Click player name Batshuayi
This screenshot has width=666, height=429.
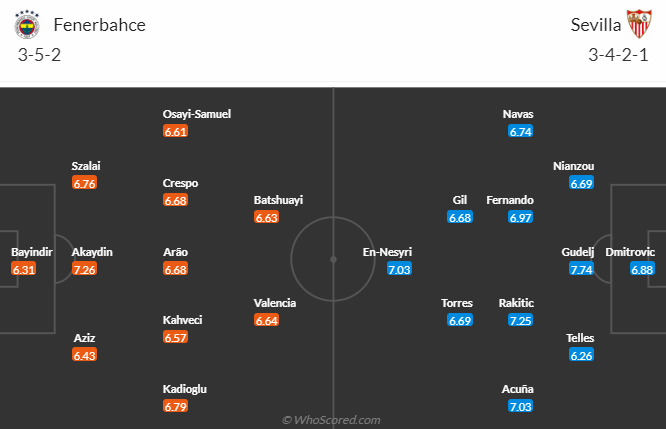278,200
